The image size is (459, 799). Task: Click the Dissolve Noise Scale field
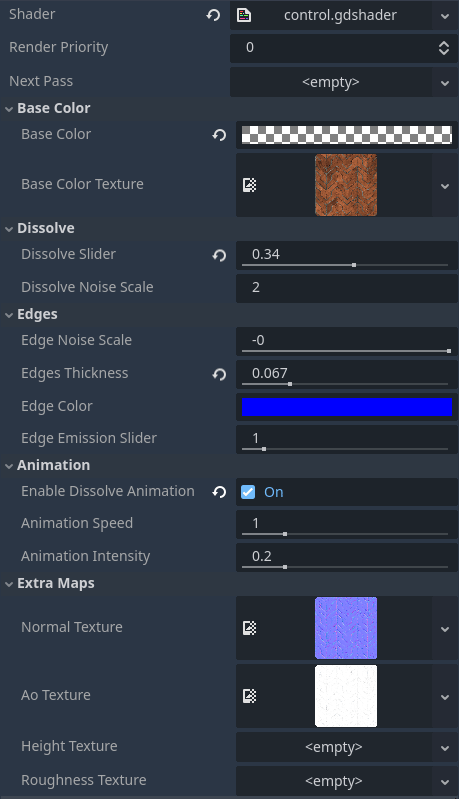point(346,287)
